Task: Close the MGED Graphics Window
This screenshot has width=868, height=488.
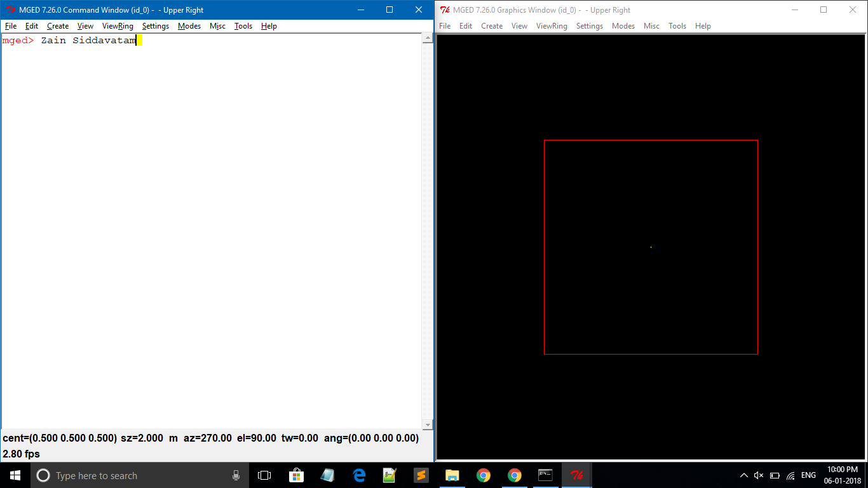Action: (853, 10)
